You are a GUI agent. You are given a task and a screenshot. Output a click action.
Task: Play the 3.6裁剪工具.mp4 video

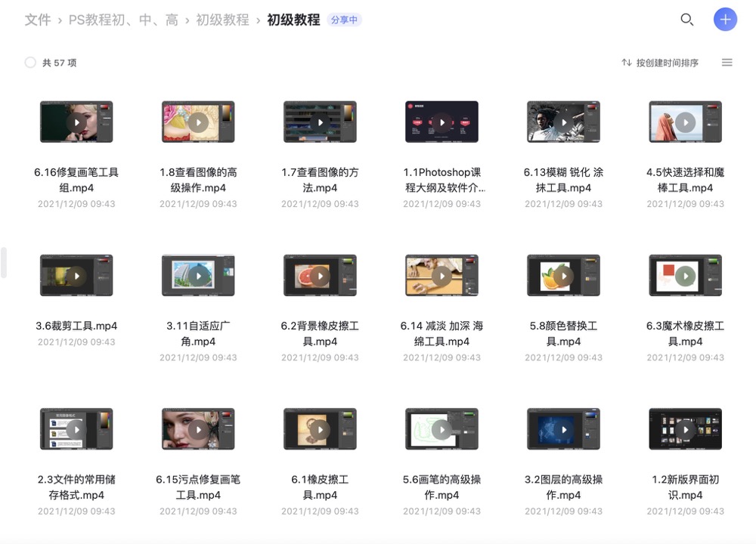click(76, 276)
